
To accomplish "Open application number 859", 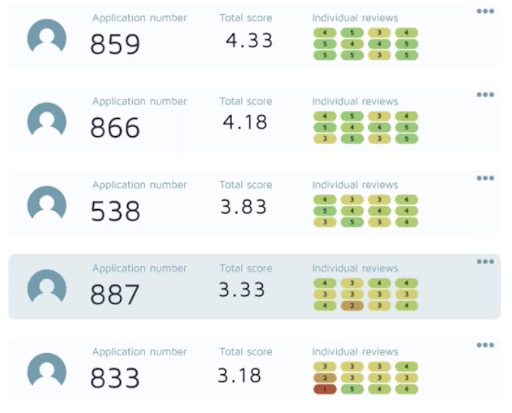I will pyautogui.click(x=115, y=44).
